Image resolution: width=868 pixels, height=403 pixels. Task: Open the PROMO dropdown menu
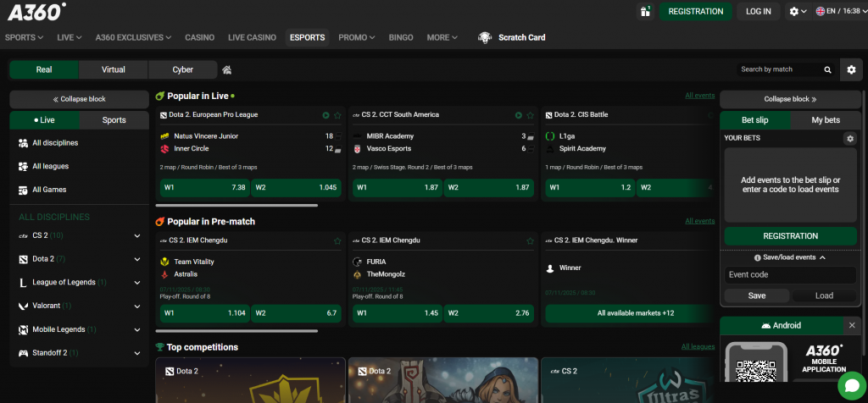coord(357,37)
